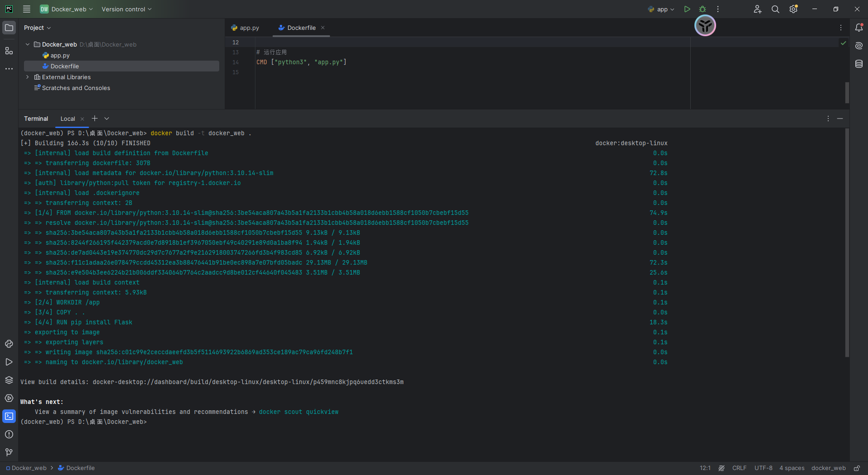
Task: Click the green inspection checkmark
Action: click(x=843, y=43)
